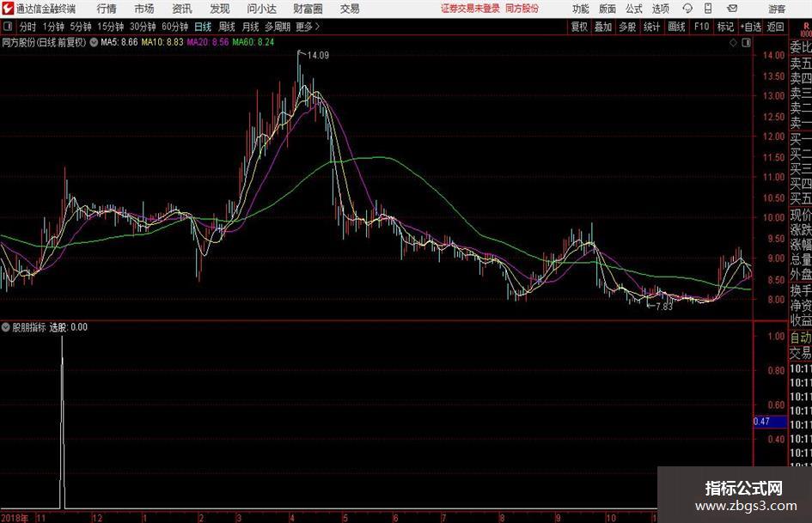Click the 2018年 label on time axis

tap(15, 518)
